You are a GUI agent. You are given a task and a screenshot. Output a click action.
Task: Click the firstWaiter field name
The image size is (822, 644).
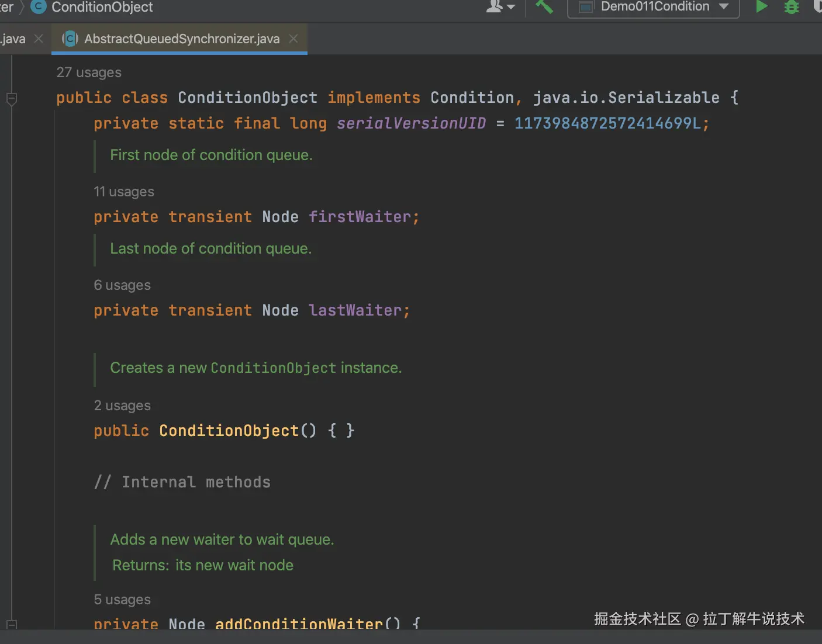click(360, 217)
